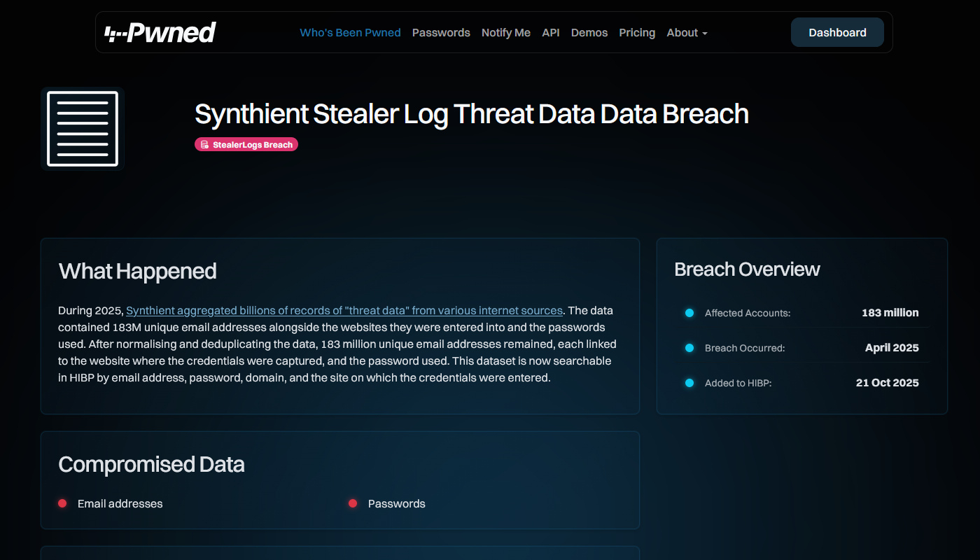980x560 pixels.
Task: Click the blue dot beside Affected Accounts
Action: 688,313
